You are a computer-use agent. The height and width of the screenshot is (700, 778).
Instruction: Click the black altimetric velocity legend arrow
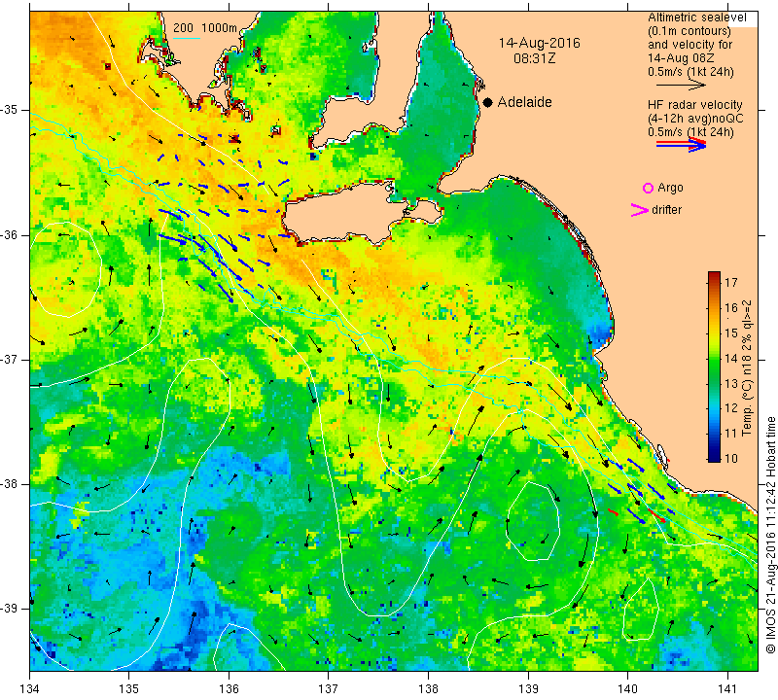coord(680,86)
